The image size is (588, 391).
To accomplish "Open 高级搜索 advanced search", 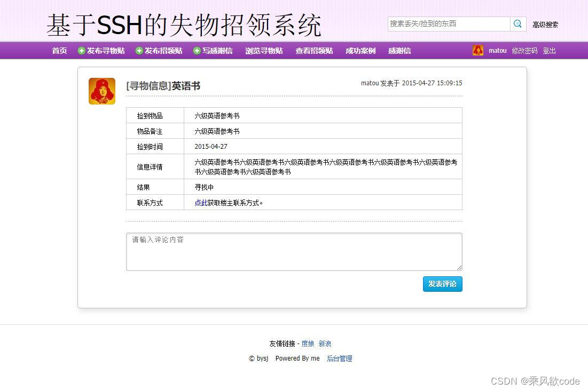I will click(545, 24).
